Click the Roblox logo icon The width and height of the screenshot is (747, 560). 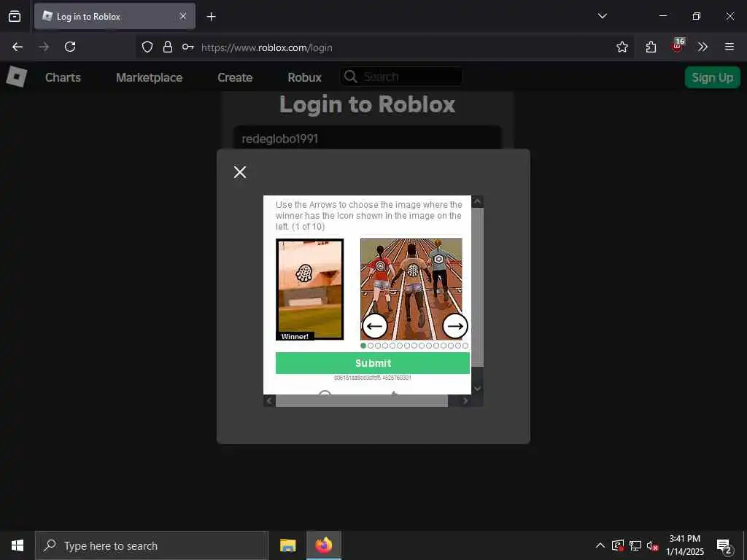pyautogui.click(x=16, y=77)
